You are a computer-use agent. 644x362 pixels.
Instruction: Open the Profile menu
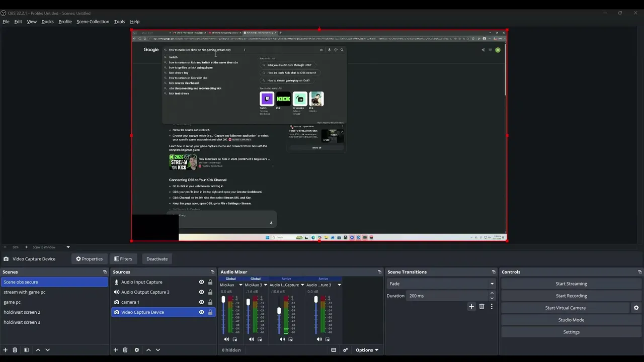(65, 22)
